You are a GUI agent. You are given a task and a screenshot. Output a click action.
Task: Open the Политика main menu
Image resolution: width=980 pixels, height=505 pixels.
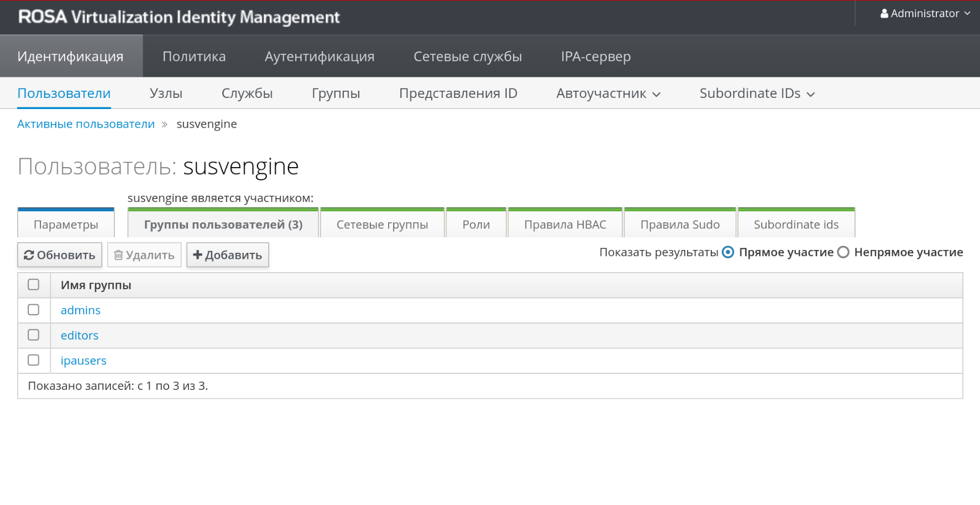click(194, 56)
